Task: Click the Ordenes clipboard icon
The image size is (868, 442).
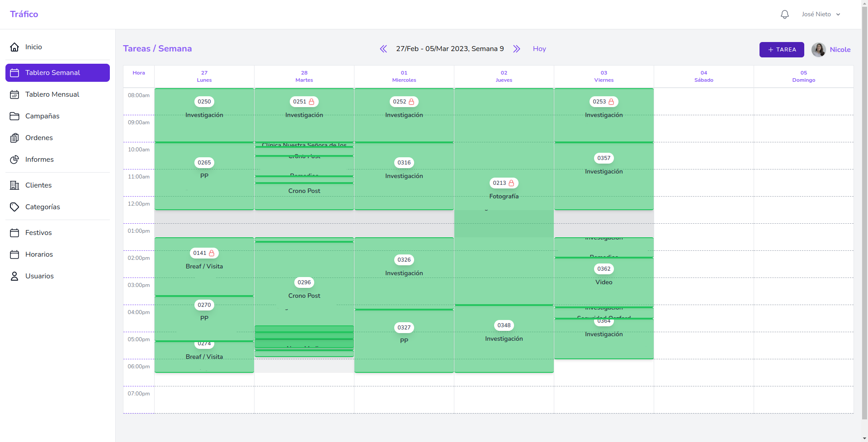Action: (x=14, y=138)
